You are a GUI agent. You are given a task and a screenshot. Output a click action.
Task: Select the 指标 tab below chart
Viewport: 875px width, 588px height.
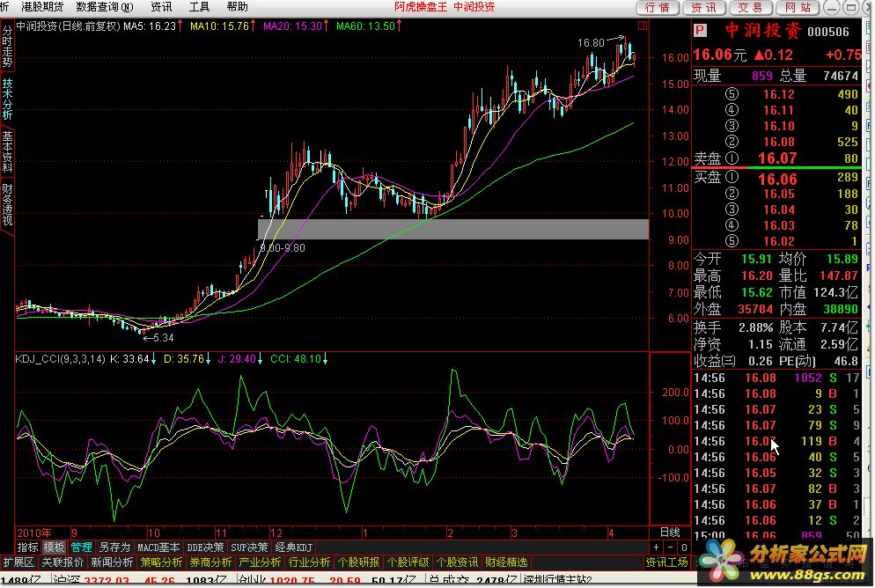coord(28,548)
